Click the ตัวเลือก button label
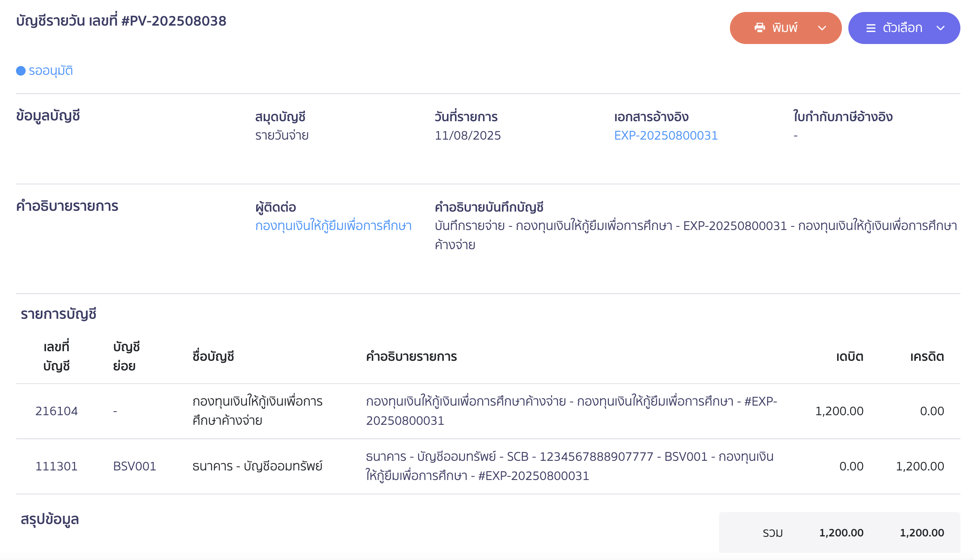 pos(902,28)
